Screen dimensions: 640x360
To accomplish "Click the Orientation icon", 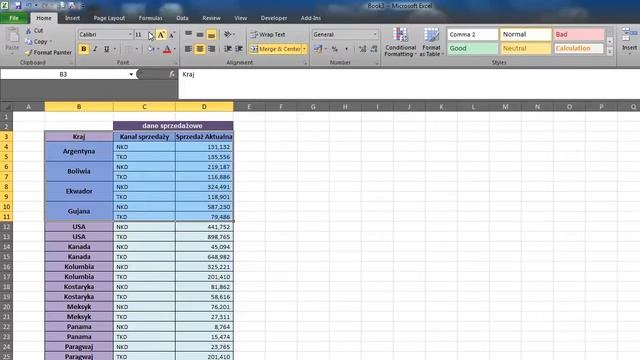I will pos(228,35).
